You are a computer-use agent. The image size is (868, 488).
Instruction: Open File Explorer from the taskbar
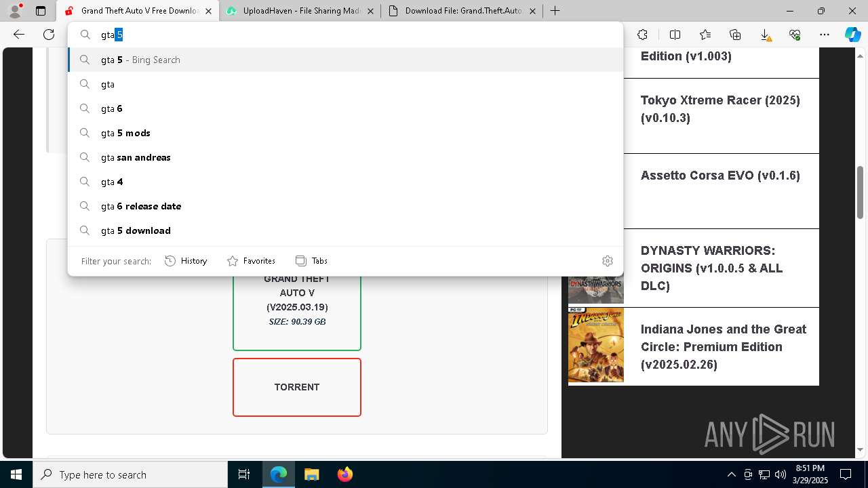click(311, 474)
